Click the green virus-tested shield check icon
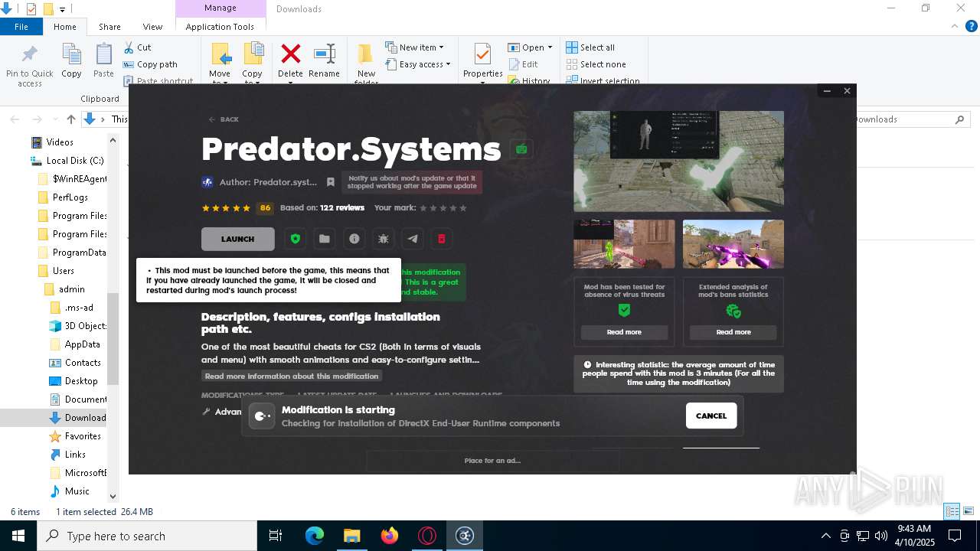 (x=624, y=310)
